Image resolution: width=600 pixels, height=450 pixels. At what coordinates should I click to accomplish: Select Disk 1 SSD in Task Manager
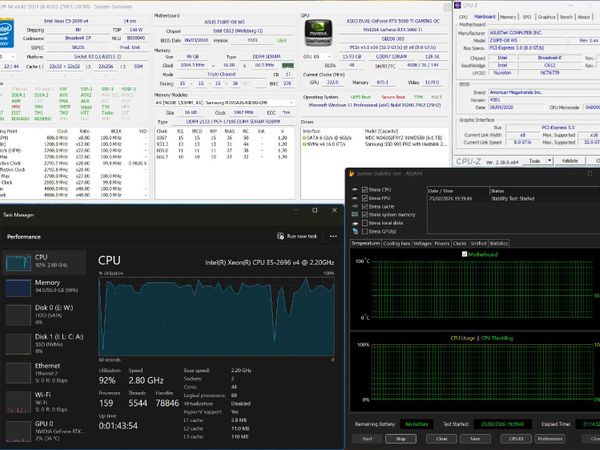coord(44,343)
